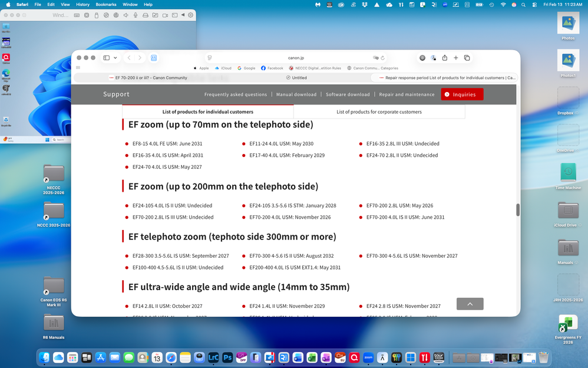Click the EF14 2.8L II USM: October 2027 entry

tap(167, 306)
